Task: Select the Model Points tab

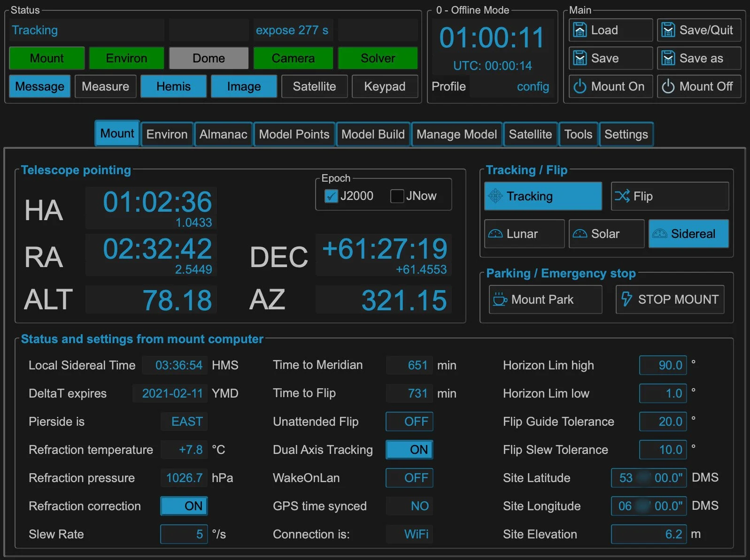Action: [x=294, y=134]
